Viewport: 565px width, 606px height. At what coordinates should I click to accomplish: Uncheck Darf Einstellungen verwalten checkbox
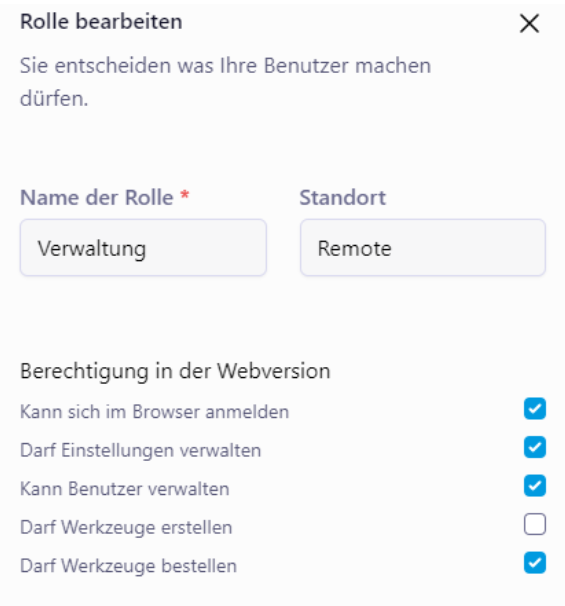pyautogui.click(x=535, y=447)
